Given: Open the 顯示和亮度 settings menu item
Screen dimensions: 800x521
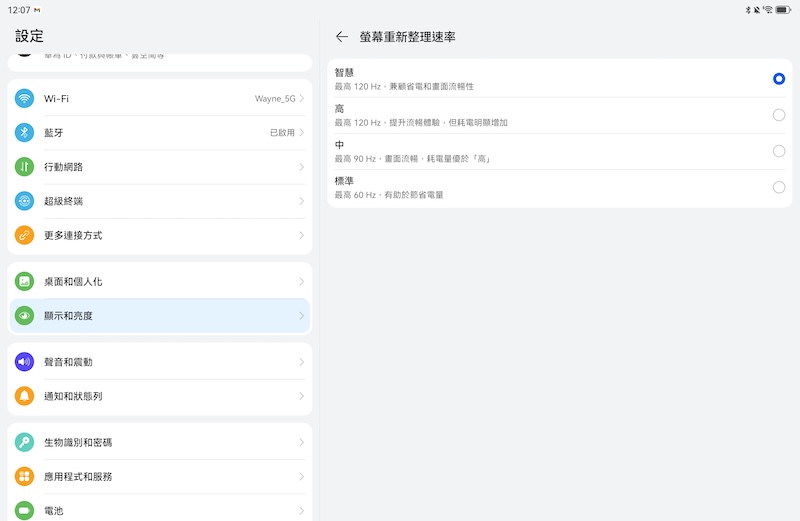Looking at the screenshot, I should [160, 316].
